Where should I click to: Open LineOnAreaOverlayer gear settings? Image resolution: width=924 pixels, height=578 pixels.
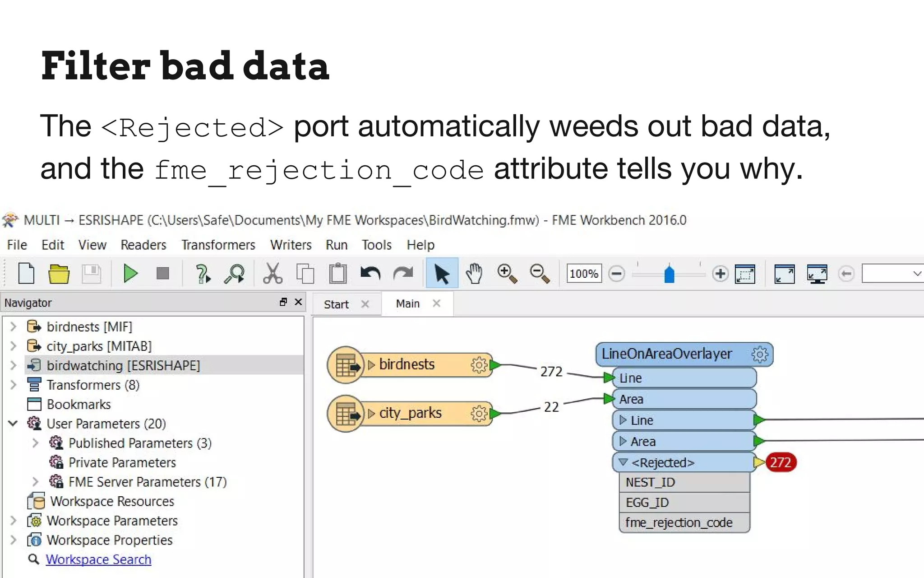tap(760, 354)
